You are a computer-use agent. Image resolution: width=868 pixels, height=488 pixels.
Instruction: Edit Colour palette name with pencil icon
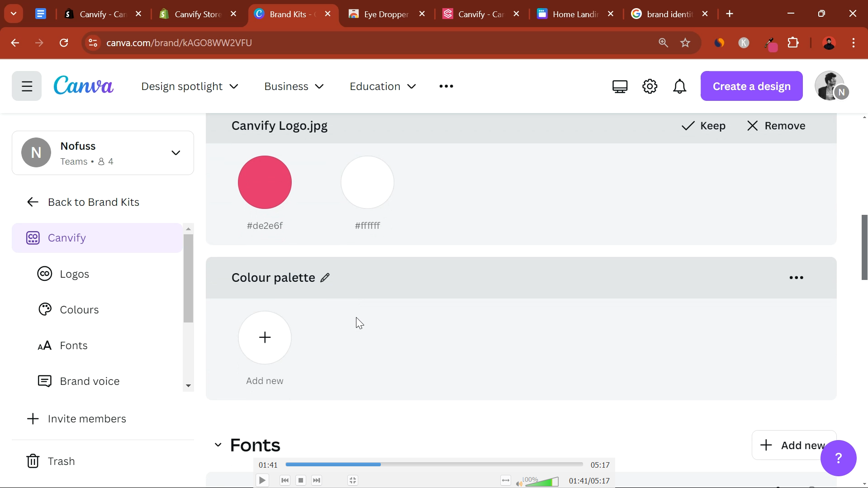tap(325, 278)
